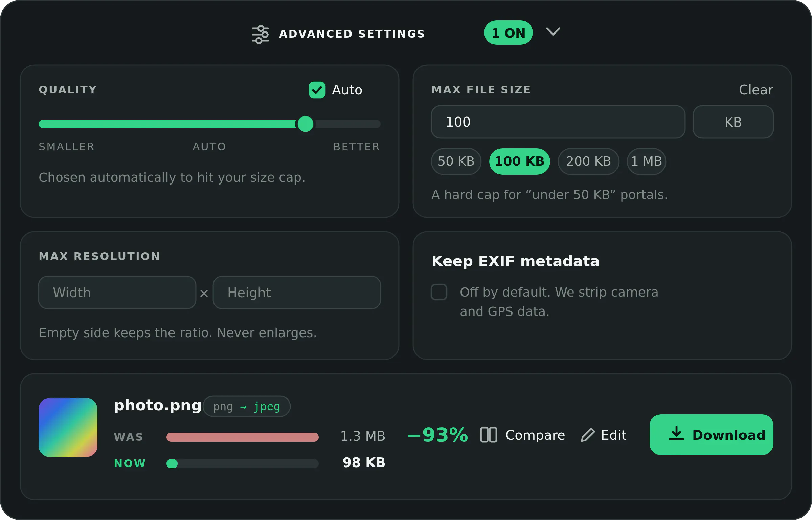
Task: Click the MAX RESOLUTION heading
Action: 99,256
